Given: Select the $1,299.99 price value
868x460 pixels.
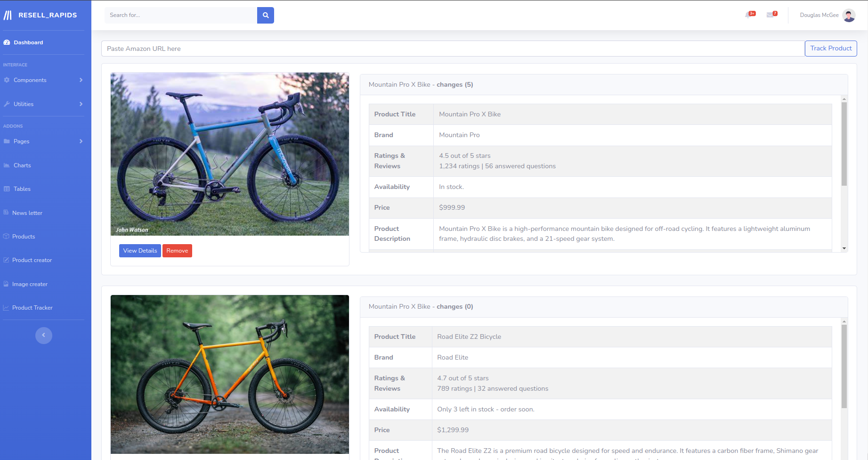Looking at the screenshot, I should 453,430.
